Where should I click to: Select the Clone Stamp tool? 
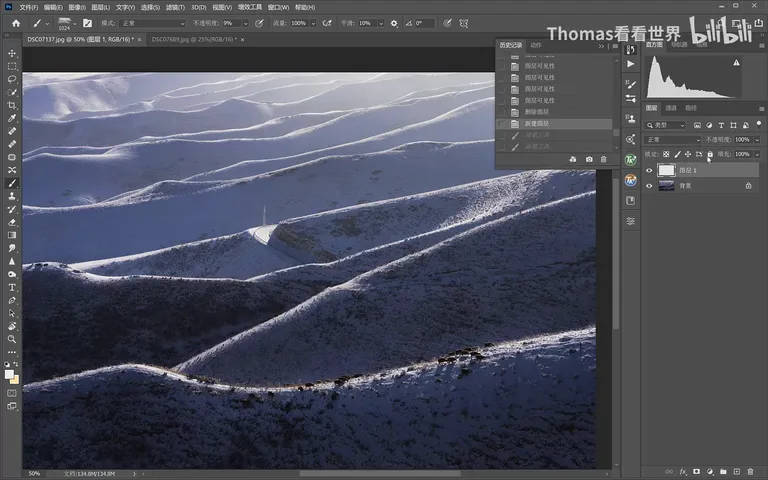(12, 196)
